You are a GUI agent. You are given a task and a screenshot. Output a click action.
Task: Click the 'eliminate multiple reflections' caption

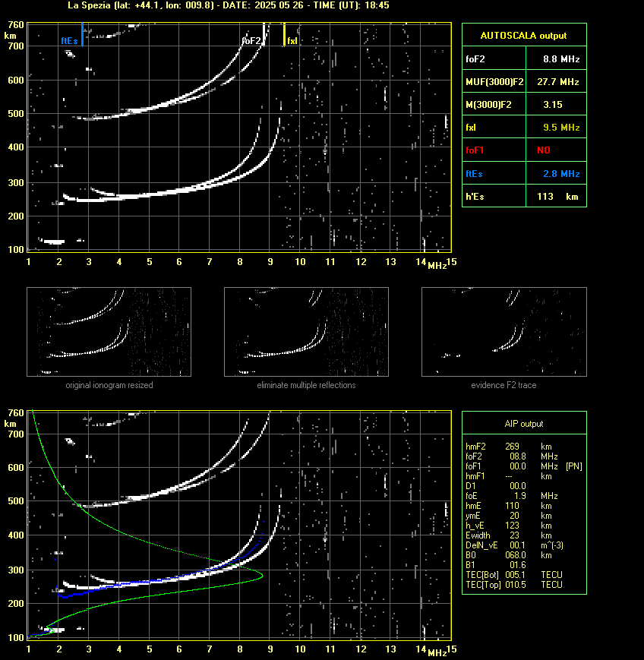306,385
